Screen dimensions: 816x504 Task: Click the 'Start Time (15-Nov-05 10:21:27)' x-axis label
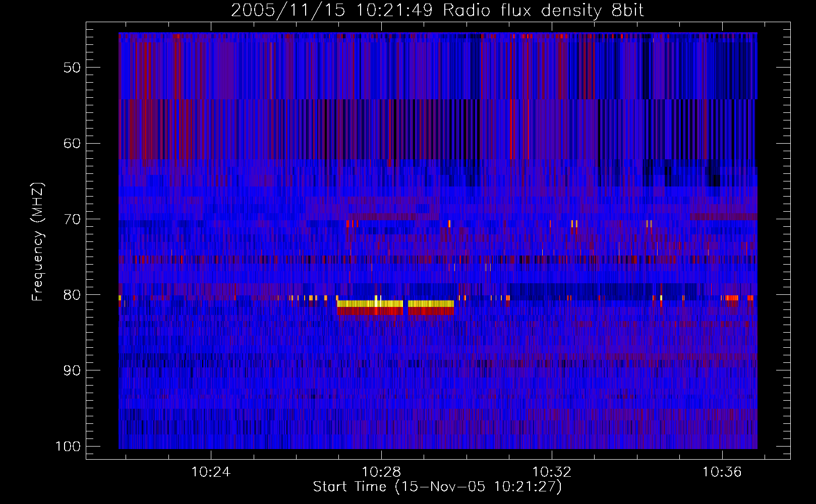click(437, 487)
